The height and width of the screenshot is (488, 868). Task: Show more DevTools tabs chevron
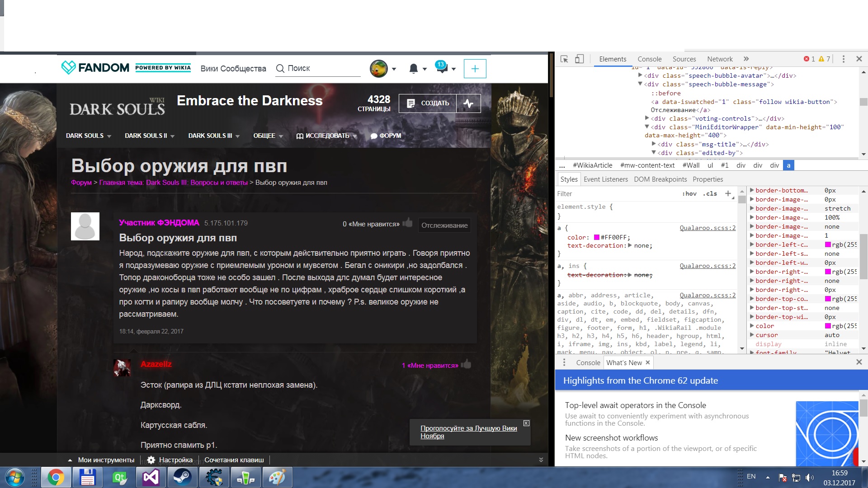tap(746, 59)
